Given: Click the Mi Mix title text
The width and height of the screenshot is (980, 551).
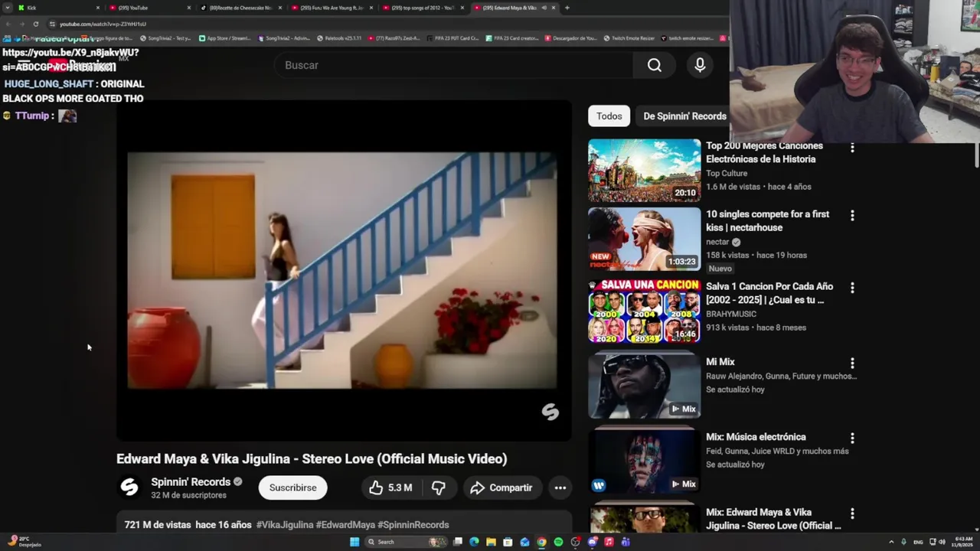Looking at the screenshot, I should pos(720,362).
